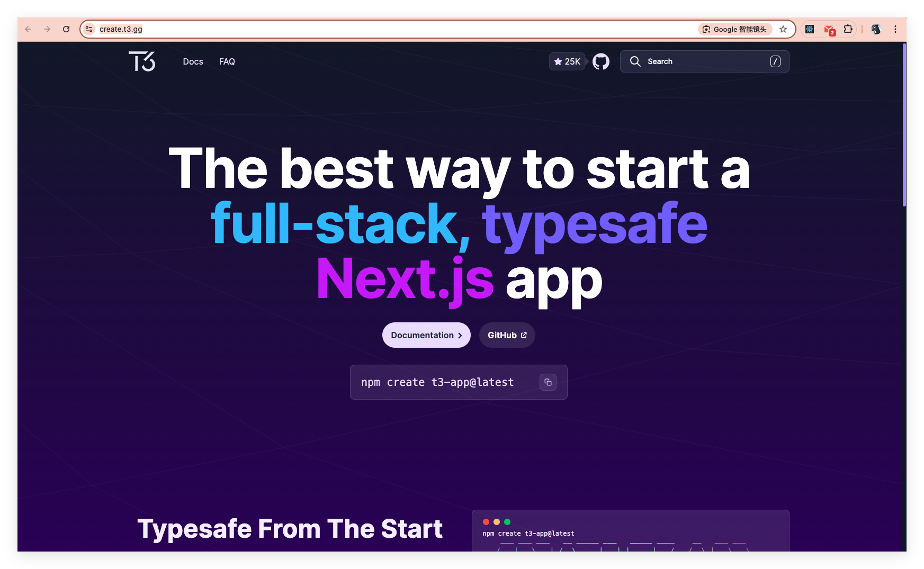This screenshot has height=569, width=924.
Task: Open the FAQ nav link
Action: [x=227, y=61]
